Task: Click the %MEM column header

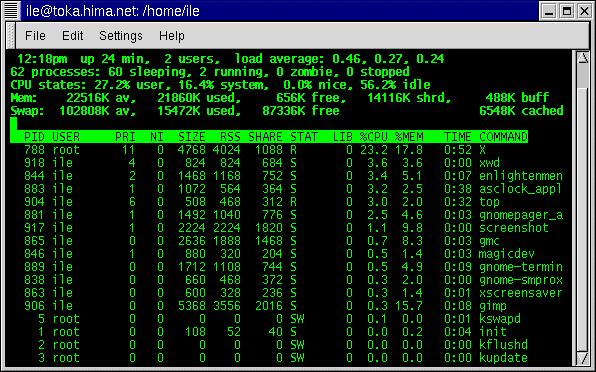Action: tap(409, 137)
